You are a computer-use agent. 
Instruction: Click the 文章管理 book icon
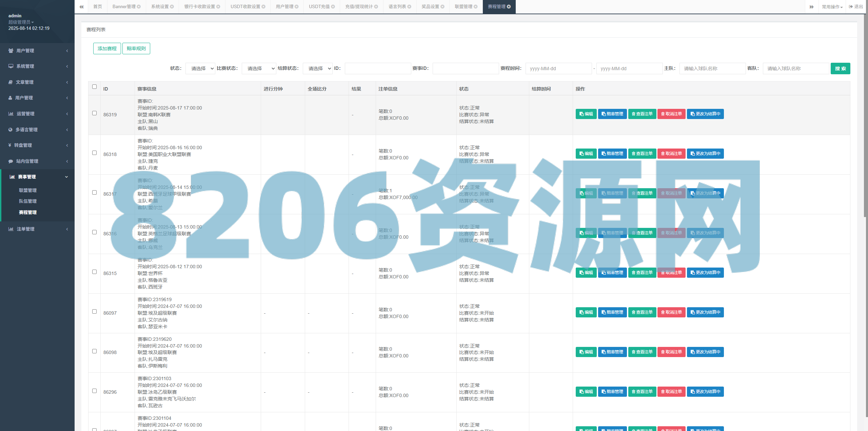tap(11, 82)
